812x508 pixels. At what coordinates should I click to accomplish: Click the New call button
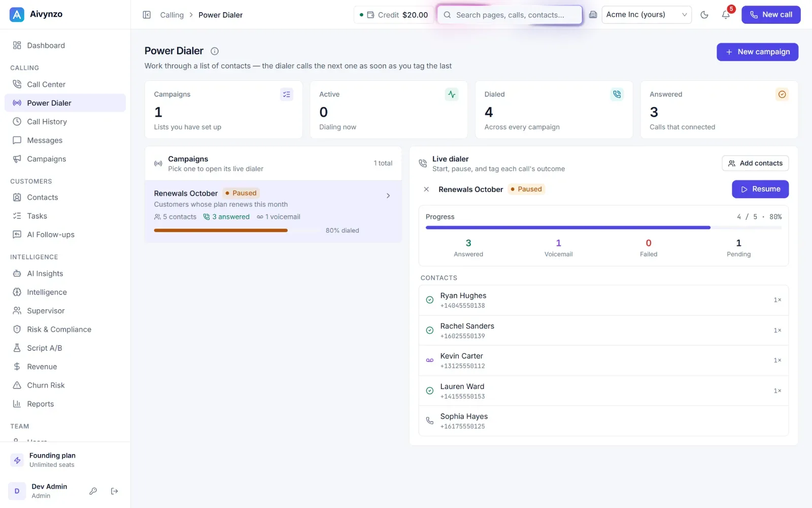pyautogui.click(x=771, y=15)
